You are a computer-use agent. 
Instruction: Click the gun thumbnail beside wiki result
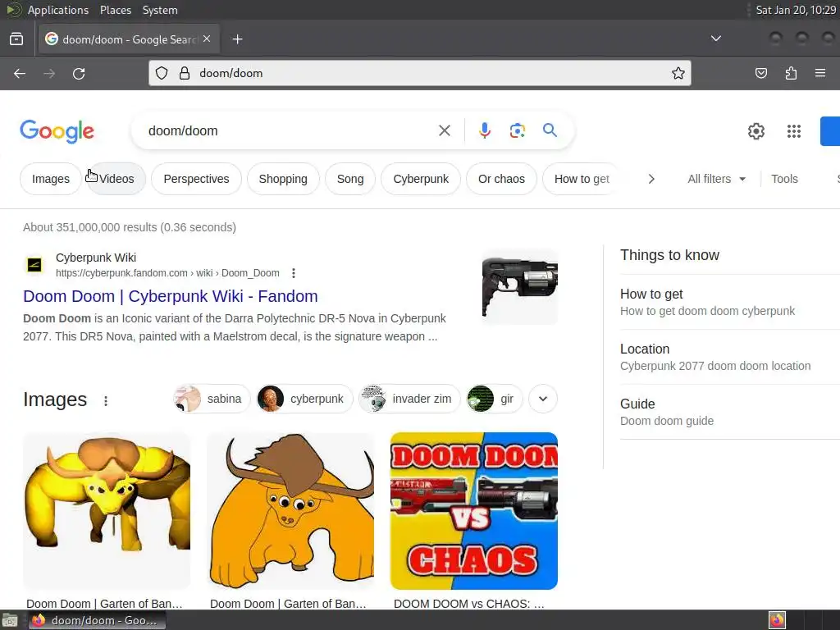click(519, 287)
